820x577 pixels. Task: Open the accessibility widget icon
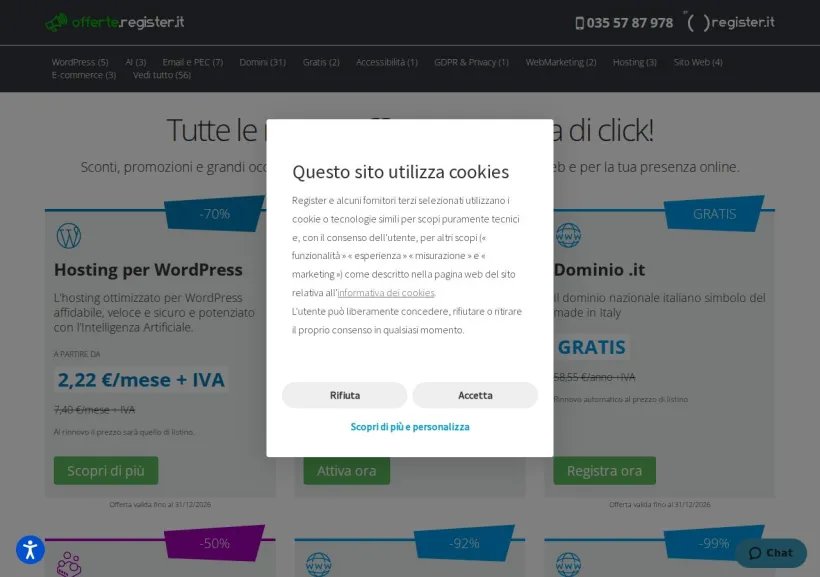(30, 550)
